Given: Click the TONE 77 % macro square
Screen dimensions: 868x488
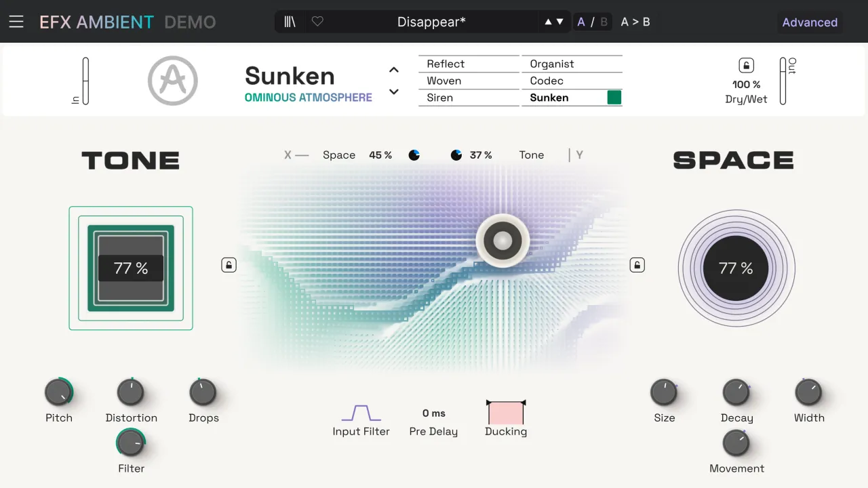Looking at the screenshot, I should [x=131, y=268].
